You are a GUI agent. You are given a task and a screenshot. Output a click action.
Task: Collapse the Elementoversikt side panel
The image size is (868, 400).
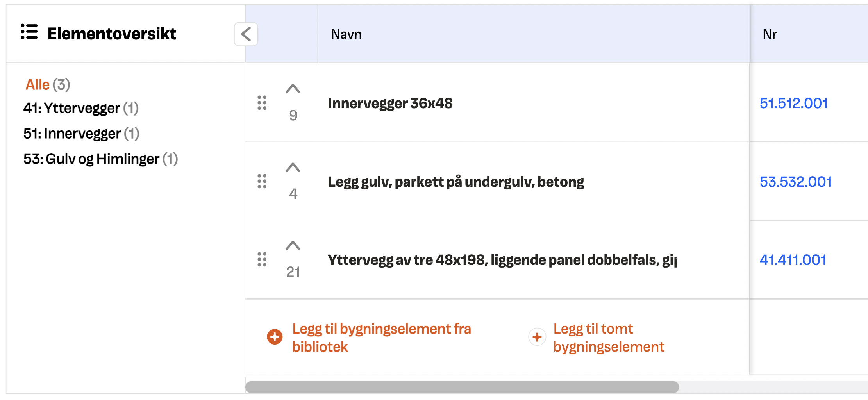246,34
